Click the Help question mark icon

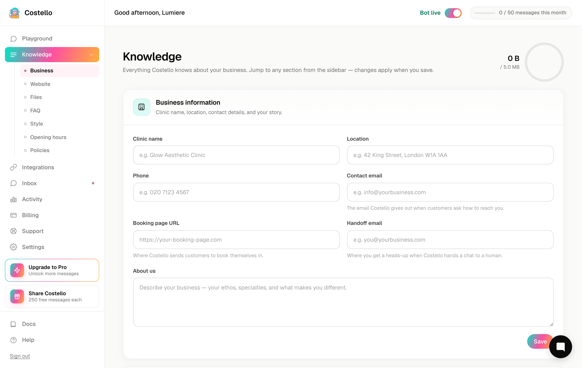(x=13, y=340)
